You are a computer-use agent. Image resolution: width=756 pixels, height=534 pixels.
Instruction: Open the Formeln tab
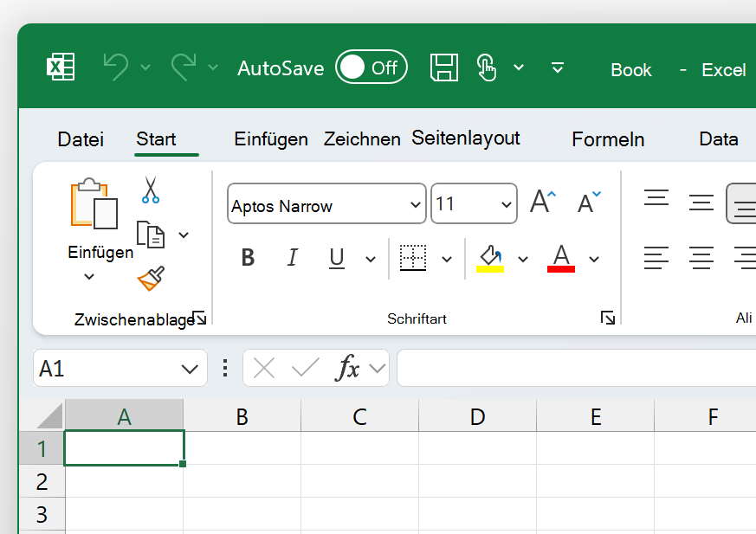608,139
